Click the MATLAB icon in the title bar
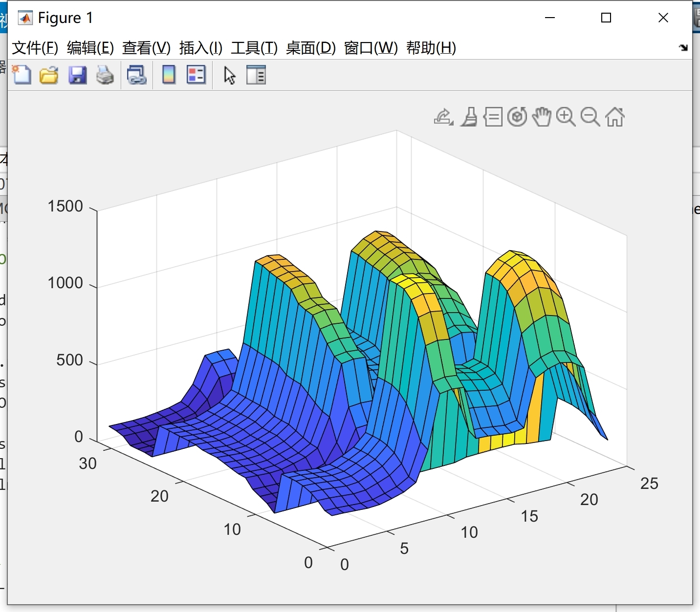The width and height of the screenshot is (700, 612). pyautogui.click(x=25, y=18)
